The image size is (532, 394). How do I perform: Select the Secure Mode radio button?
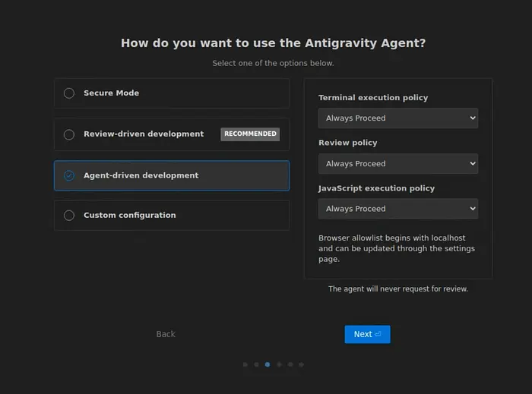69,93
